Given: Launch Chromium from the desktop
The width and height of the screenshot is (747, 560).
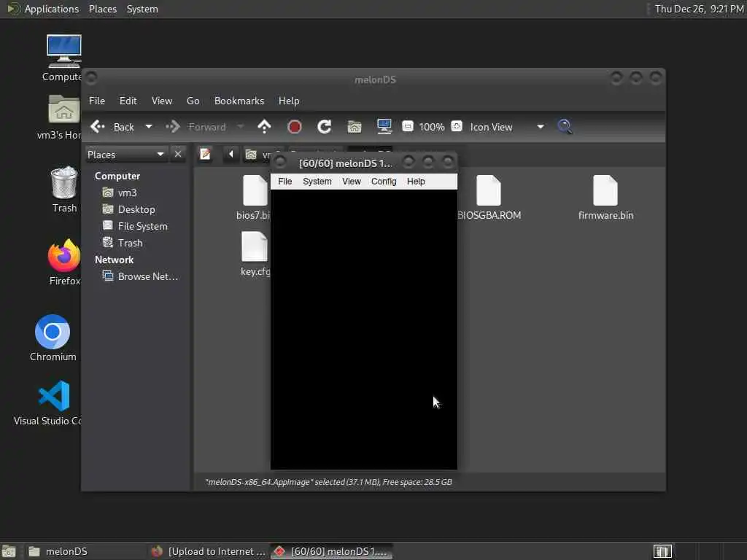Looking at the screenshot, I should pyautogui.click(x=53, y=338).
